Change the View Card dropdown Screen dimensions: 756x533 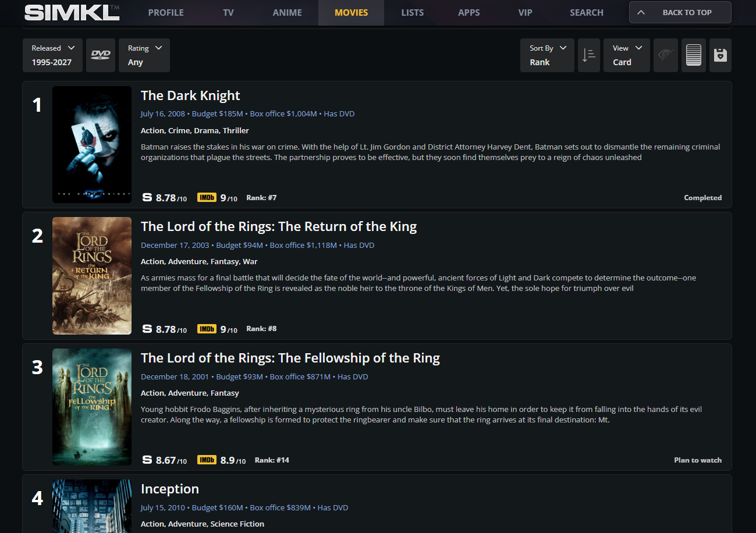[626, 55]
